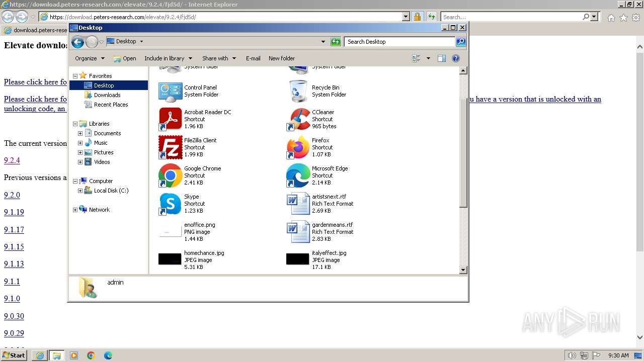Select the artistsnext.rtf file icon

(x=298, y=204)
